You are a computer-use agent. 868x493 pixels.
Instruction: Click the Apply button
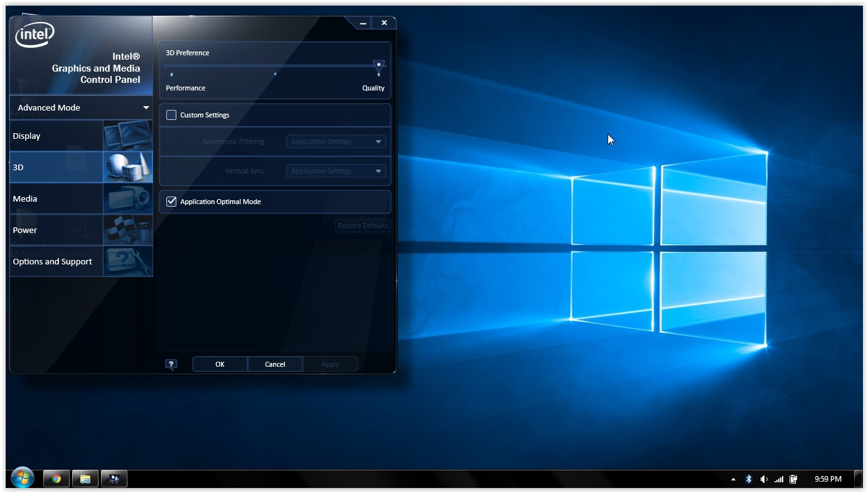point(330,364)
